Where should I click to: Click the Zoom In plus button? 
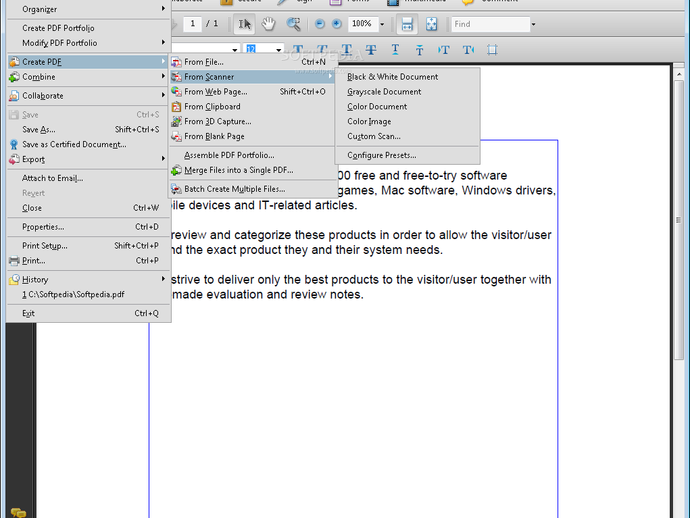point(337,24)
